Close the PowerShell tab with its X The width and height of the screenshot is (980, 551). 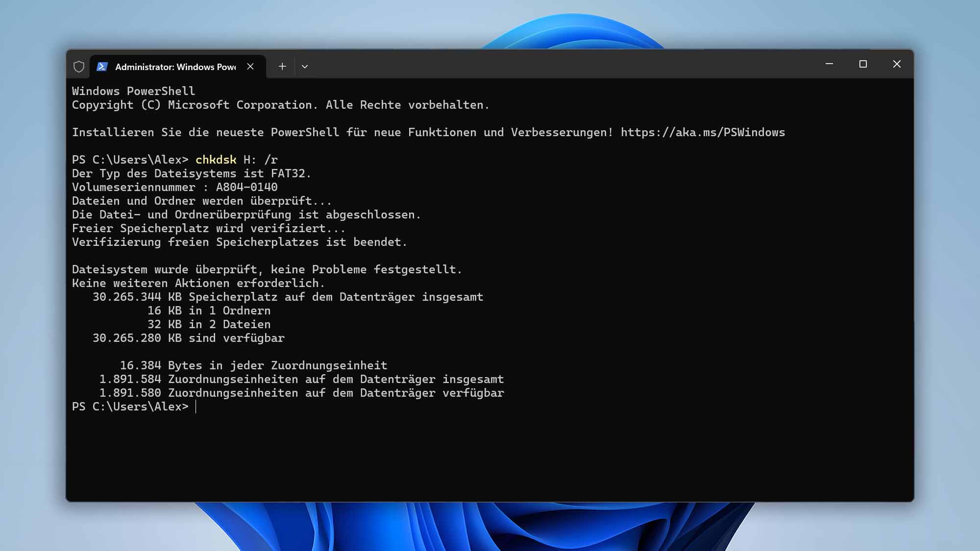pos(250,67)
